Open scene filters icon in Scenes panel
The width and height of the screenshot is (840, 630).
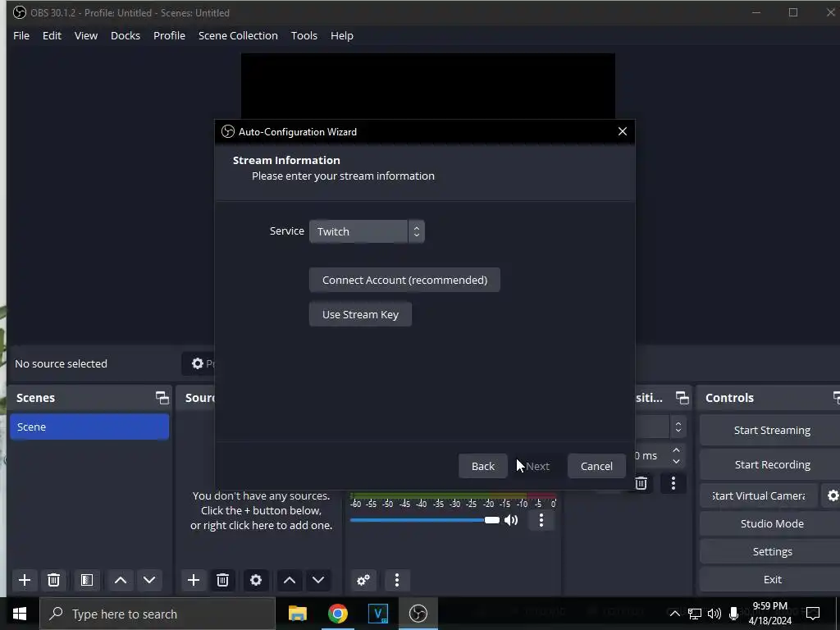tap(87, 580)
